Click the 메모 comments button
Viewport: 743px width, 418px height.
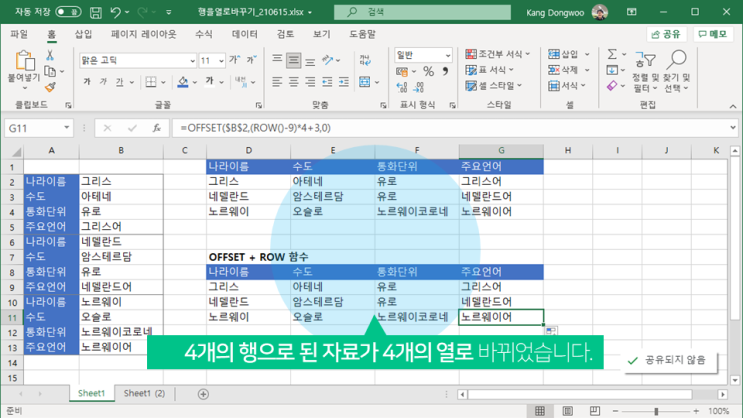[x=713, y=34]
